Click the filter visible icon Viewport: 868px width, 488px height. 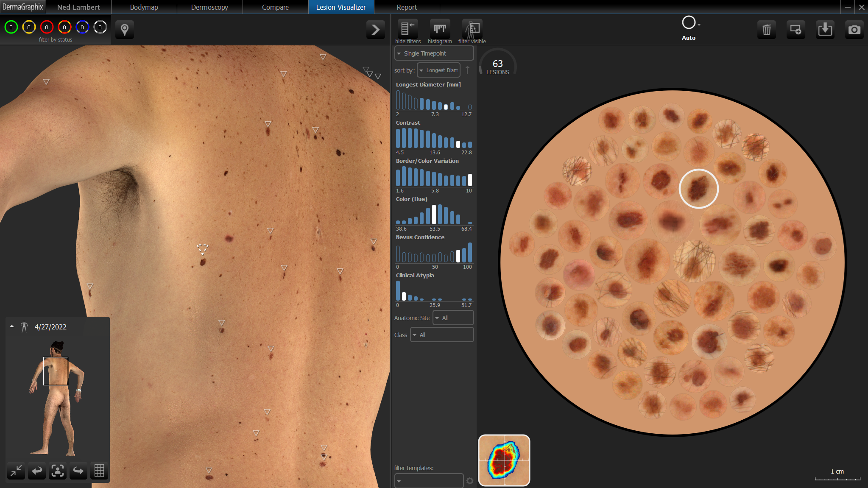point(472,29)
